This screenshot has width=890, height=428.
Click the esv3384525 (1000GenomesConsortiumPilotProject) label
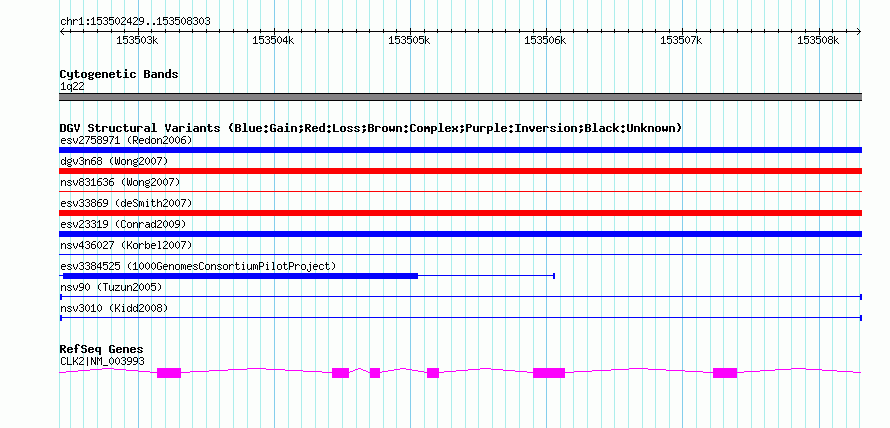198,266
